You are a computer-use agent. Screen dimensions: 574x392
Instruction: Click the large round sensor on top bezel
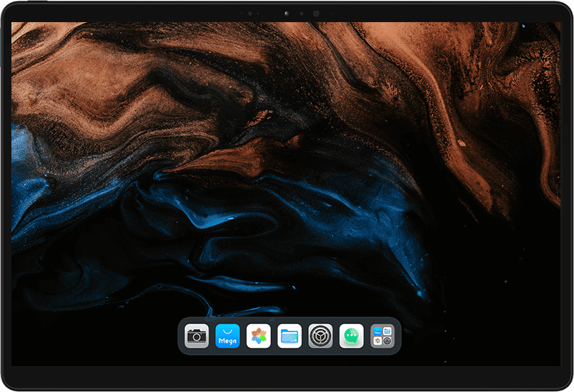click(316, 13)
